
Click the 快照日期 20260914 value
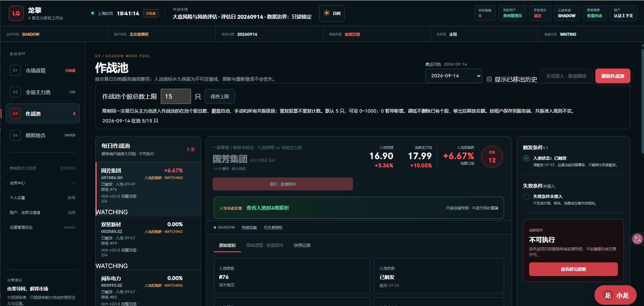pos(247,34)
